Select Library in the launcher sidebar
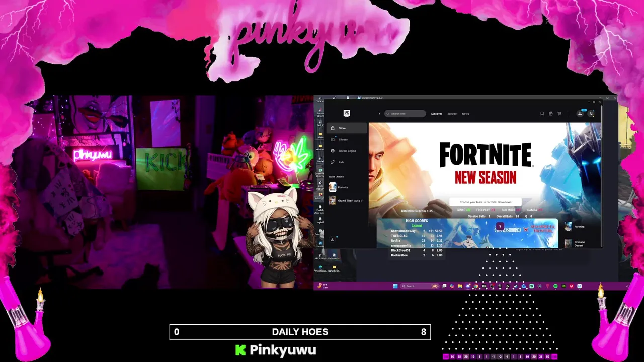Image resolution: width=644 pixels, height=362 pixels. click(x=347, y=139)
